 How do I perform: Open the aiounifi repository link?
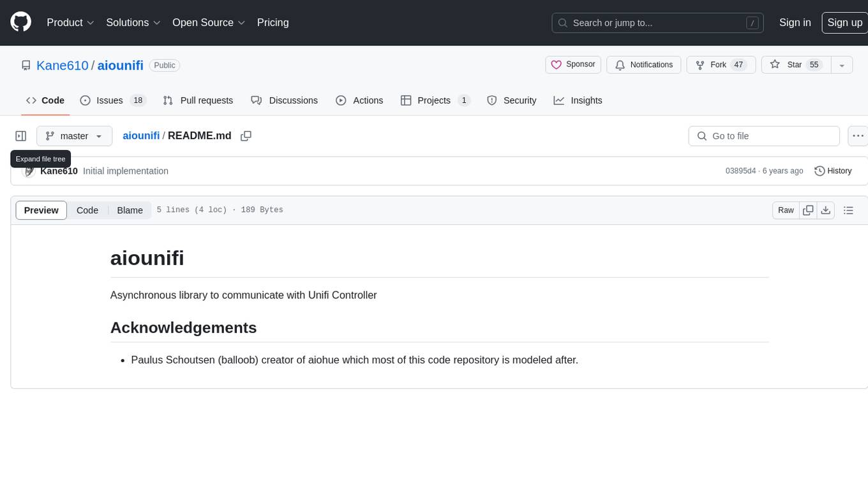click(120, 65)
